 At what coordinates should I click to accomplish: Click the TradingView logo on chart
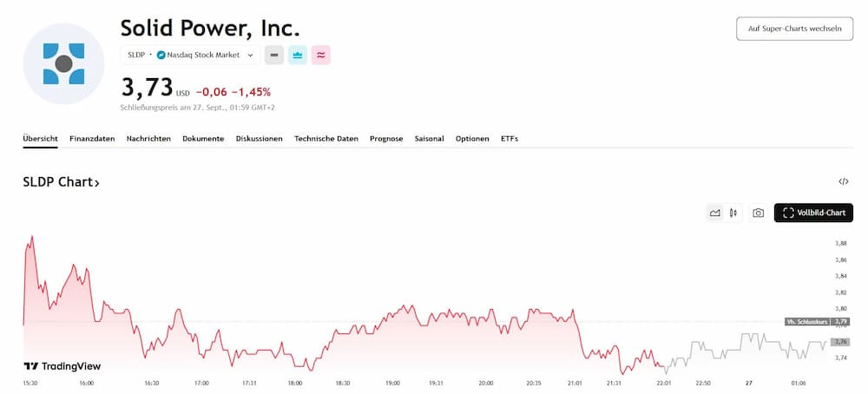(62, 366)
